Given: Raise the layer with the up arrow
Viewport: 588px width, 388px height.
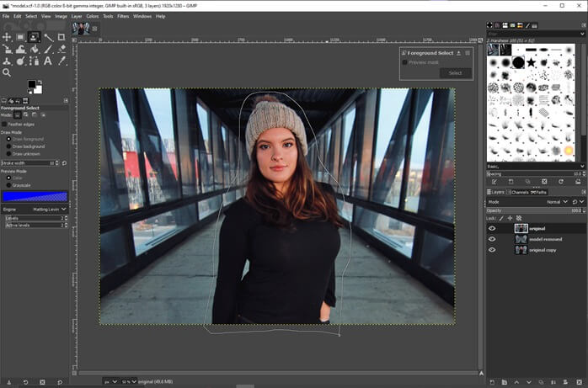Looking at the screenshot, I should pyautogui.click(x=516, y=382).
